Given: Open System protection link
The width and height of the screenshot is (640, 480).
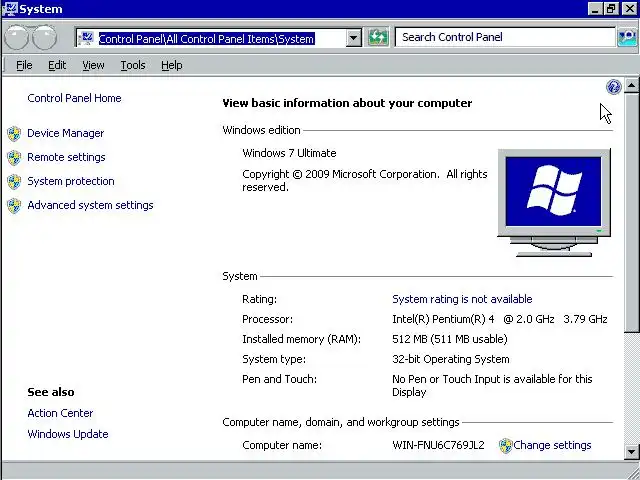Looking at the screenshot, I should (71, 182).
